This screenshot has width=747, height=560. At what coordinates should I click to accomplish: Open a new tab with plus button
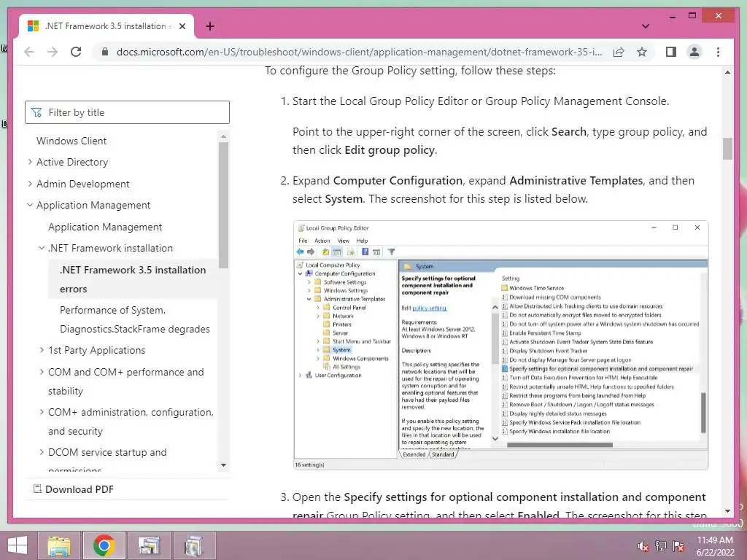tap(210, 26)
